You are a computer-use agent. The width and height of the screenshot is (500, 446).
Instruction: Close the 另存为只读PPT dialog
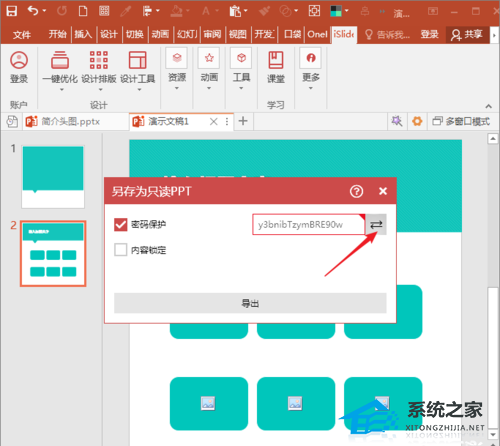(x=383, y=191)
